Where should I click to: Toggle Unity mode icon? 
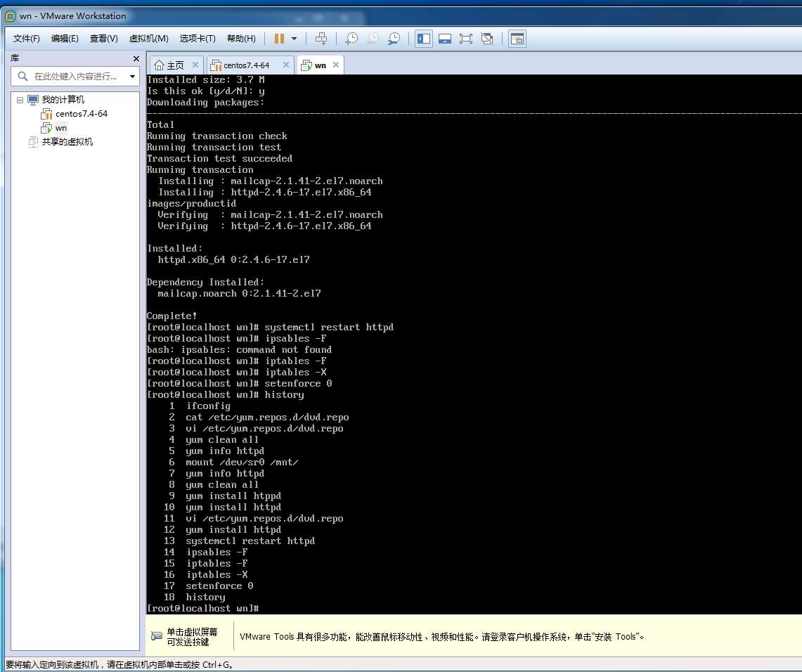pyautogui.click(x=487, y=39)
